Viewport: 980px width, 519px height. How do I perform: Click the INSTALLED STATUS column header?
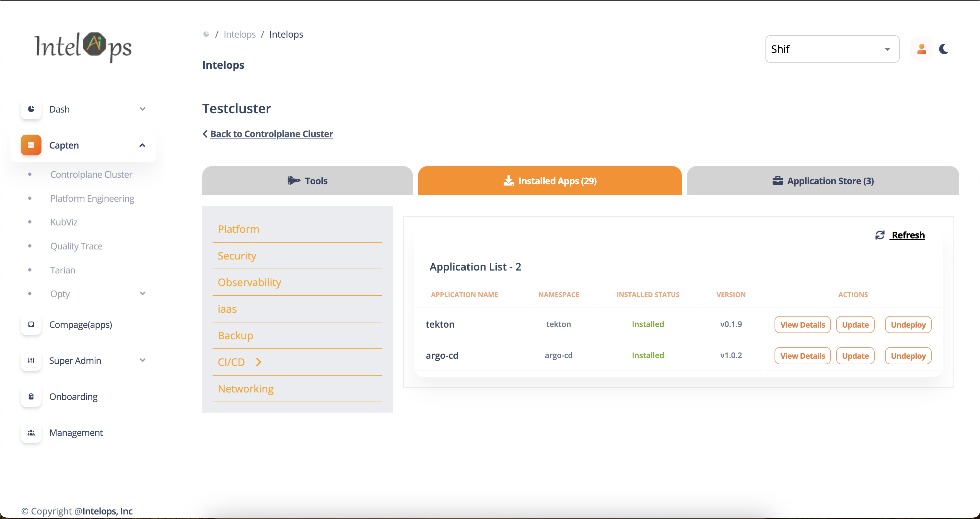pos(647,294)
